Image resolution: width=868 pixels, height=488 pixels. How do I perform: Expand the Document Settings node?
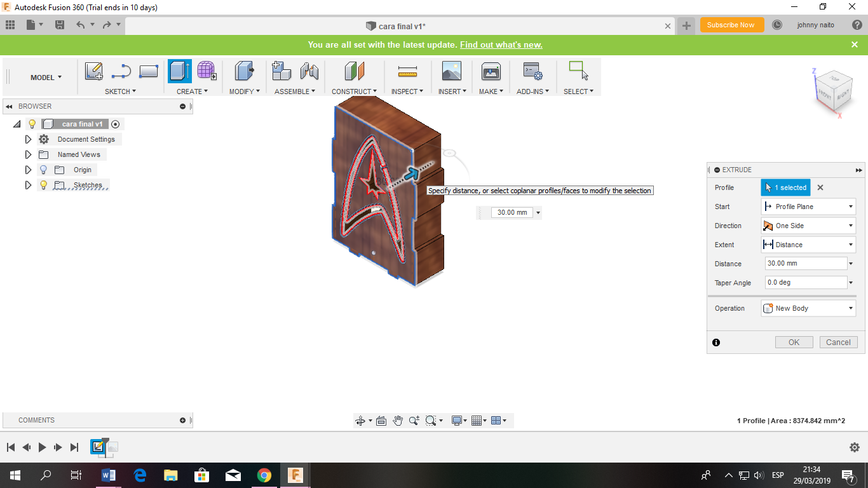[28, 139]
